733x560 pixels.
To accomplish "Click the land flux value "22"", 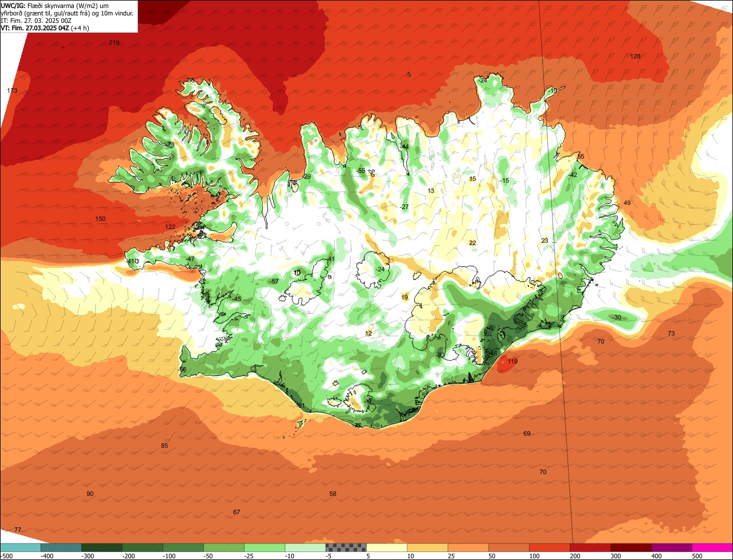I will point(472,243).
